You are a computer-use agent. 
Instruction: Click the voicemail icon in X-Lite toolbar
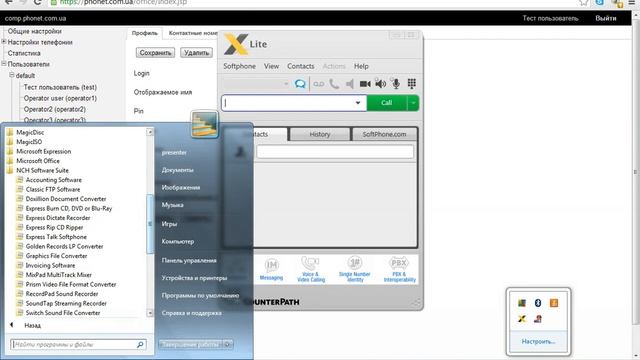point(318,84)
